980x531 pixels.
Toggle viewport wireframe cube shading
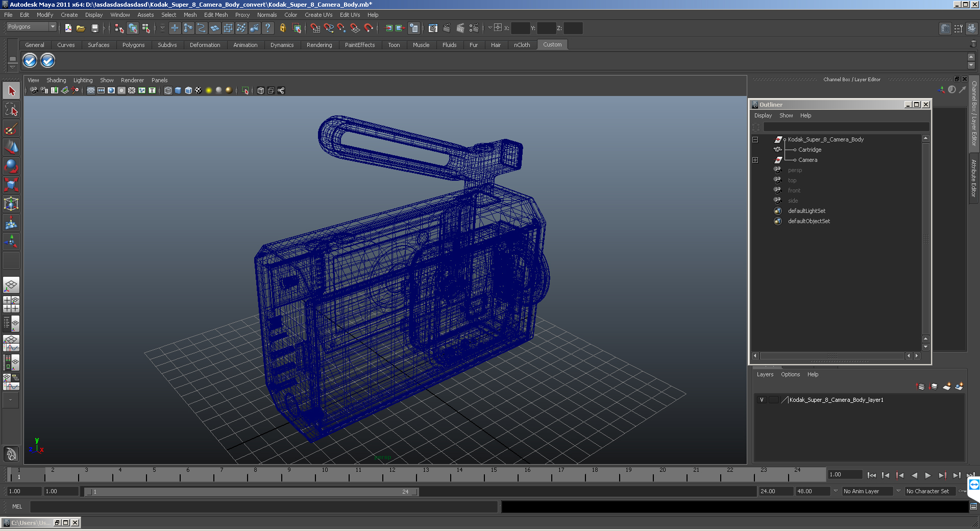click(168, 90)
